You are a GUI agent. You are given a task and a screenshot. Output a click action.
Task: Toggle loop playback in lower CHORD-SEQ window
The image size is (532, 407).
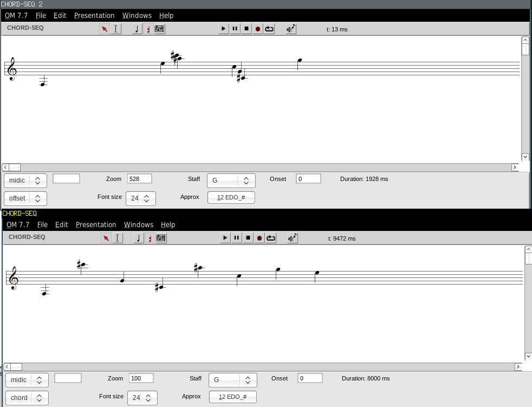(x=271, y=238)
